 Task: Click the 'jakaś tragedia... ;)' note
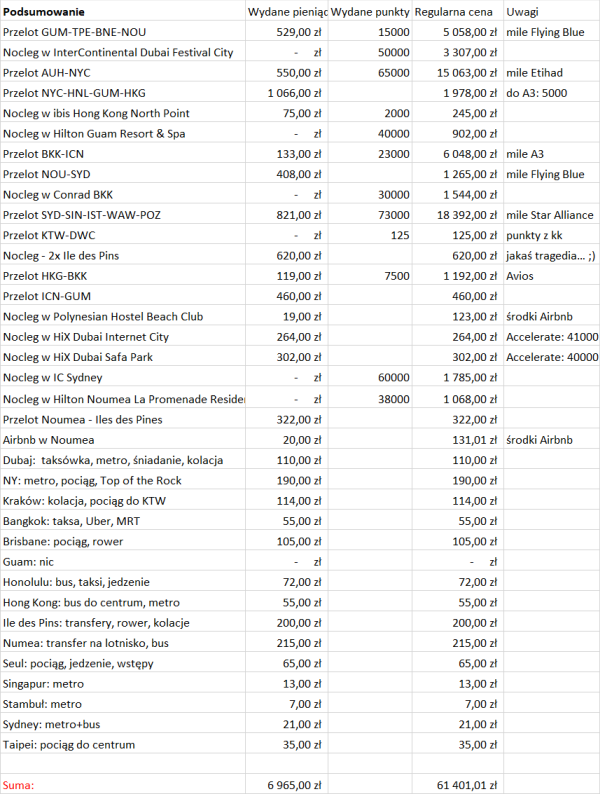click(x=551, y=256)
